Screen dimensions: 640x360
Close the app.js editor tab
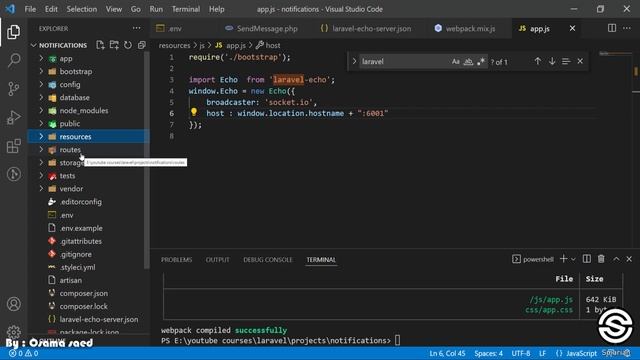[572, 28]
